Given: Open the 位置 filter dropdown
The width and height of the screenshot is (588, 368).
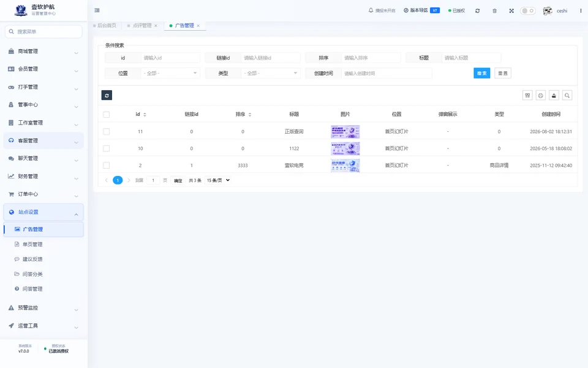Looking at the screenshot, I should (x=171, y=73).
